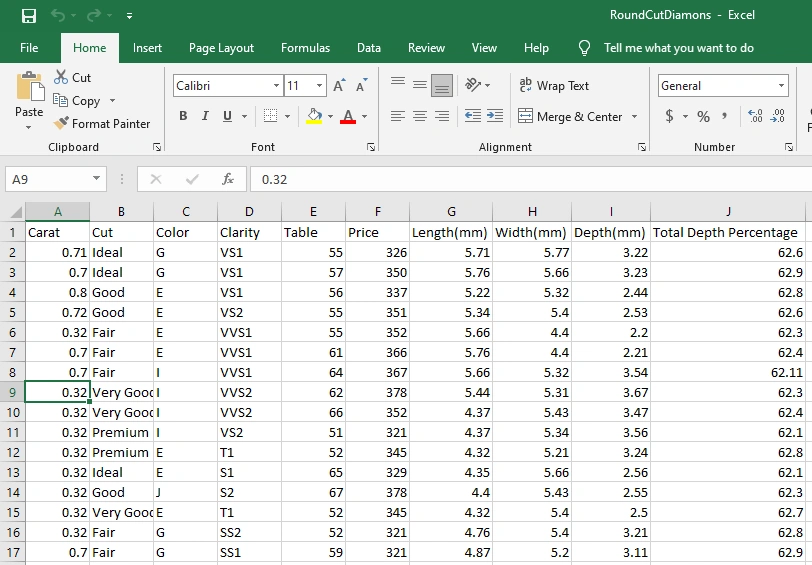The height and width of the screenshot is (565, 812).
Task: Switch to the Insert tab
Action: click(147, 48)
